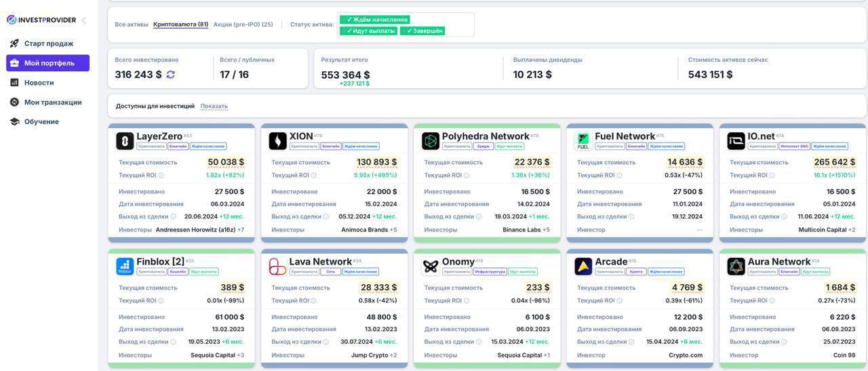
Task: Click the XION project logo
Action: point(277,140)
